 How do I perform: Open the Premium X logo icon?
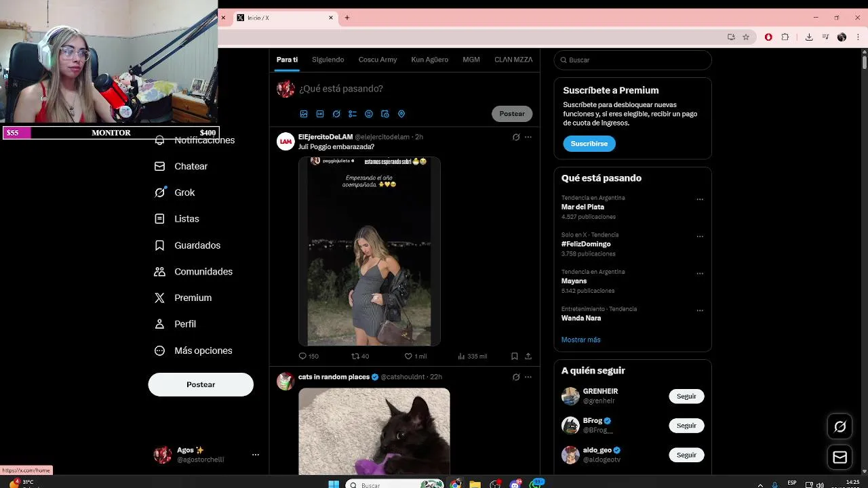click(x=159, y=298)
